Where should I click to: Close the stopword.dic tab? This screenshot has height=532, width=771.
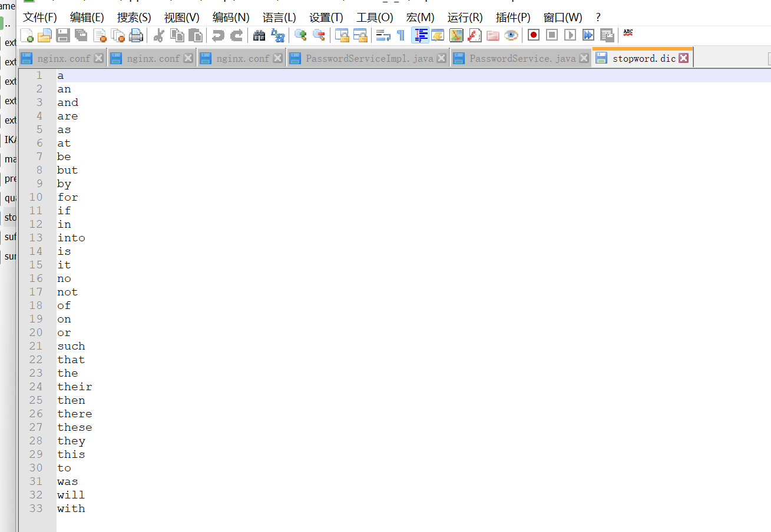pyautogui.click(x=683, y=58)
